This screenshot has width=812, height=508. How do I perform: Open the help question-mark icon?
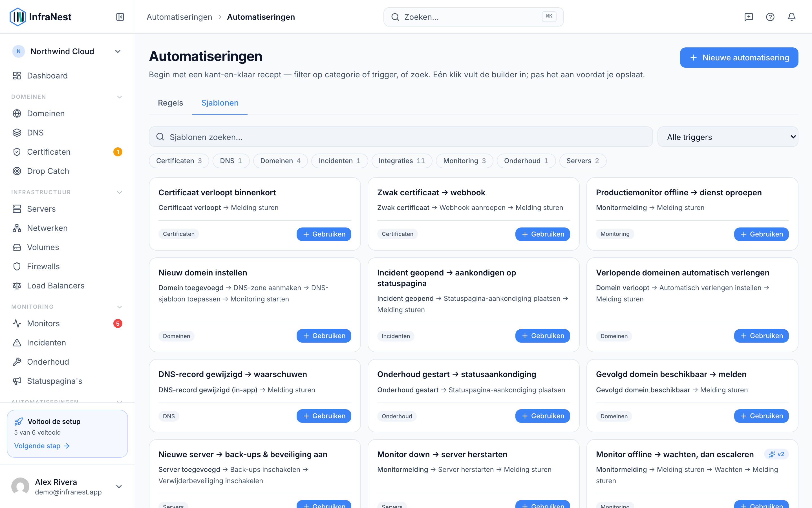[x=770, y=17]
